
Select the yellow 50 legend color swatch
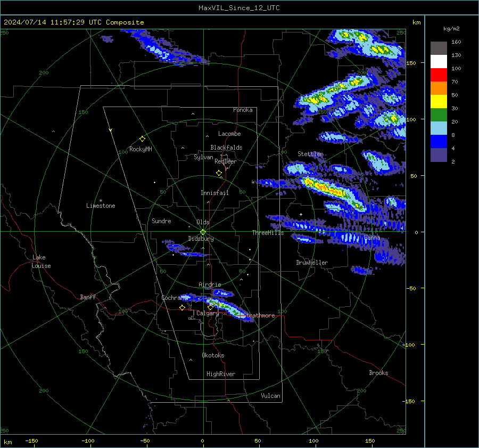tap(439, 102)
